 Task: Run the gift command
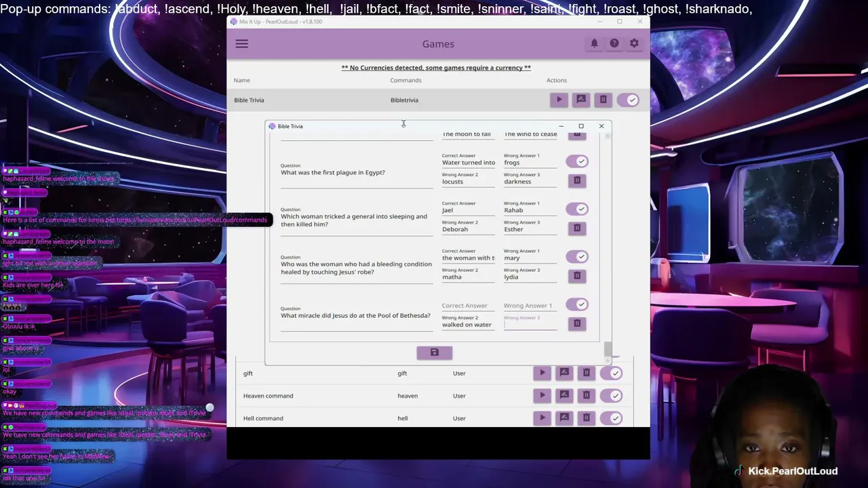(x=542, y=373)
